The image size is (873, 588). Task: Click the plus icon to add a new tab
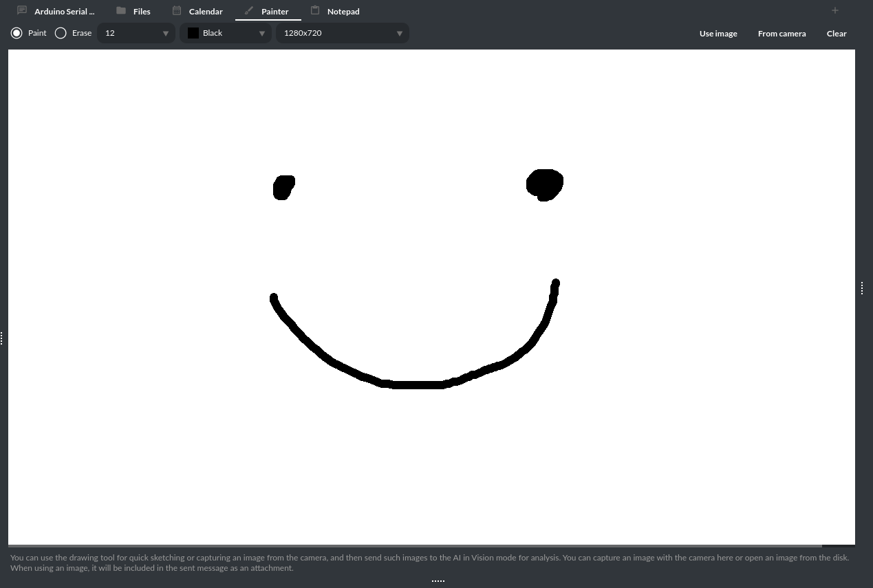pos(834,10)
